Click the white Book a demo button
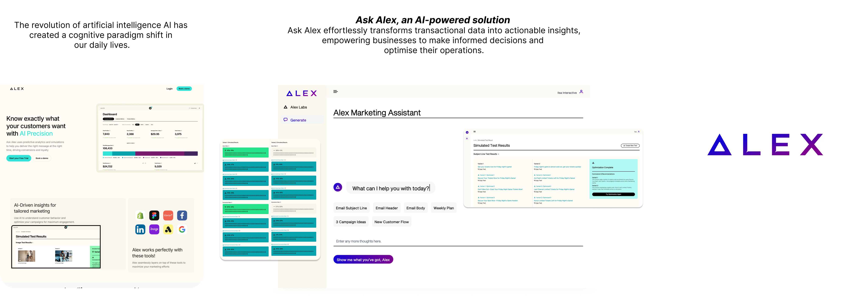Viewport: 868px width, 297px height. tap(42, 158)
